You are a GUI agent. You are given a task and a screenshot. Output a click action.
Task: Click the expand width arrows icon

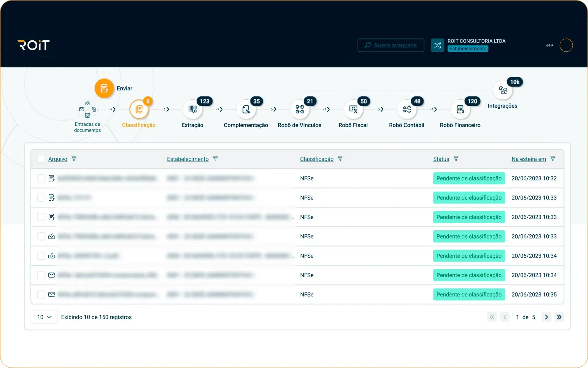(x=549, y=45)
